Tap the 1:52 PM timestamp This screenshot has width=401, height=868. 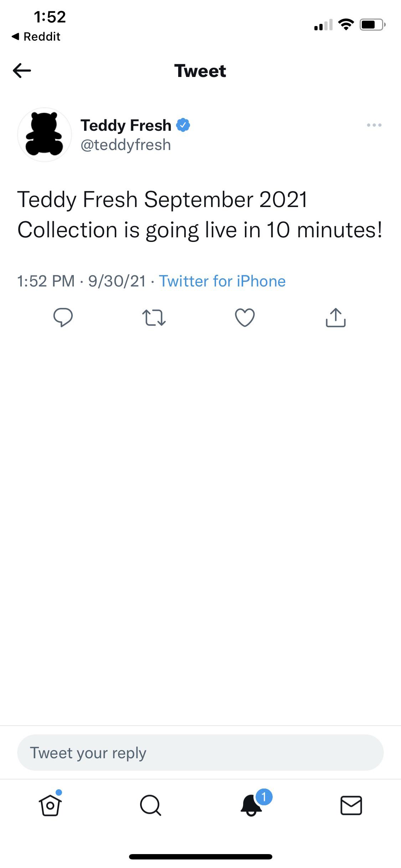(x=46, y=281)
